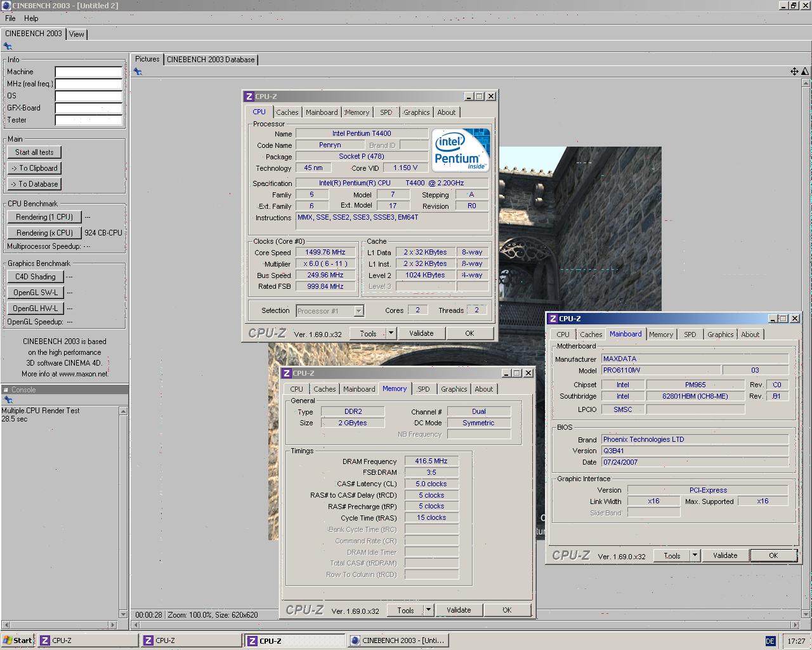The image size is (812, 650).
Task: Open the Tools dropdown arrow in Mainboard window
Action: 695,555
